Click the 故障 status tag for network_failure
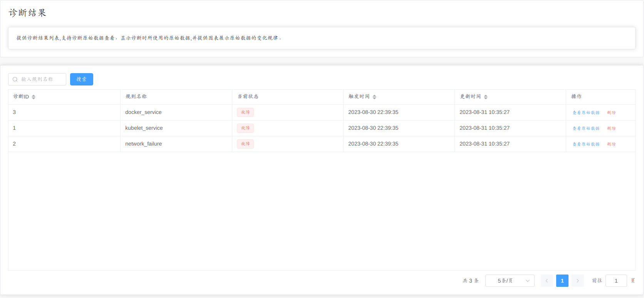Image resolution: width=644 pixels, height=298 pixels. click(245, 144)
